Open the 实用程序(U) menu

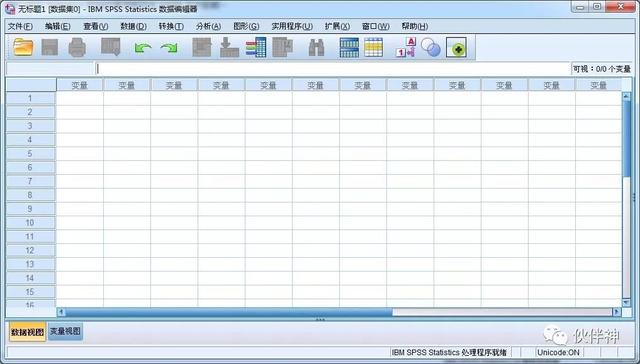(x=292, y=26)
